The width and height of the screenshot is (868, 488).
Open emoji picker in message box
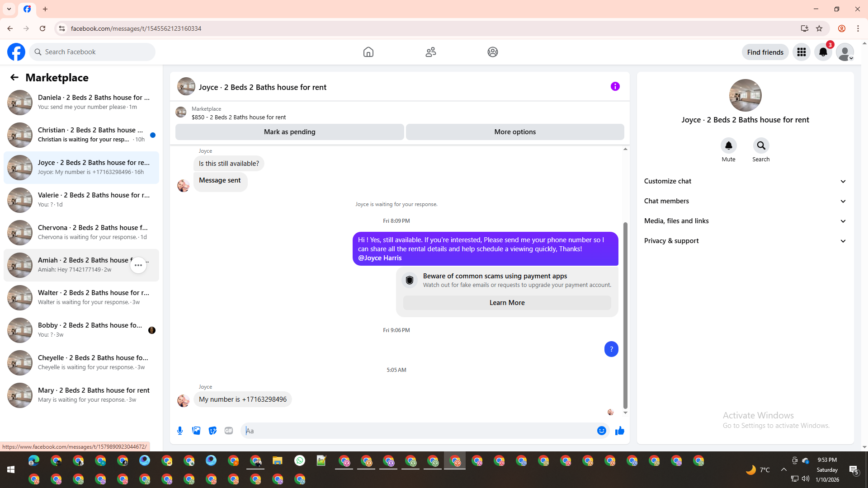(601, 431)
